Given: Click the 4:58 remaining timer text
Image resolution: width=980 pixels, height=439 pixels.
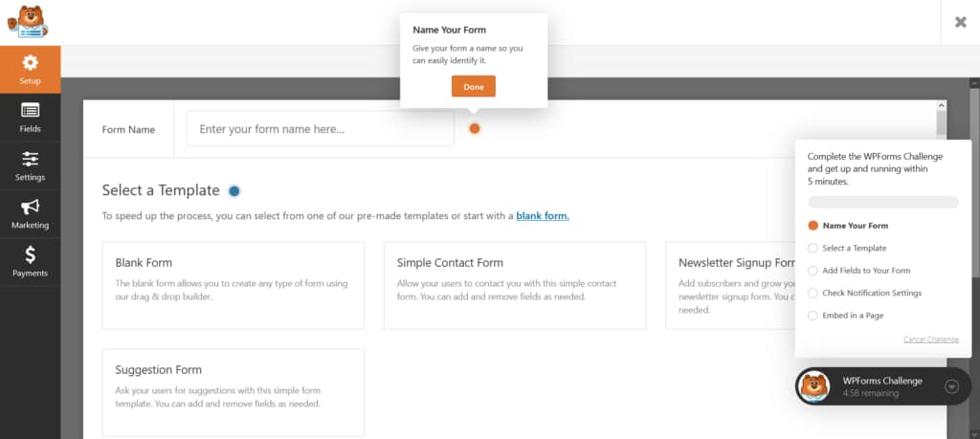Looking at the screenshot, I should (x=871, y=393).
